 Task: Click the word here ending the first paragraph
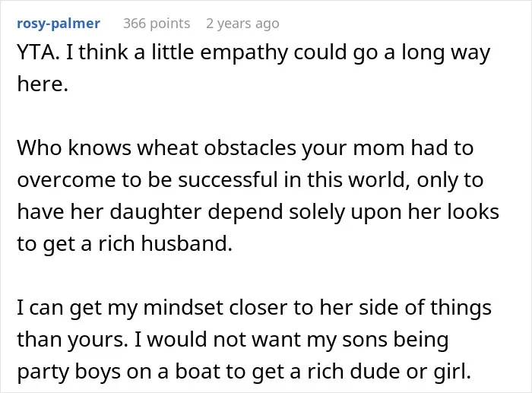coord(43,84)
